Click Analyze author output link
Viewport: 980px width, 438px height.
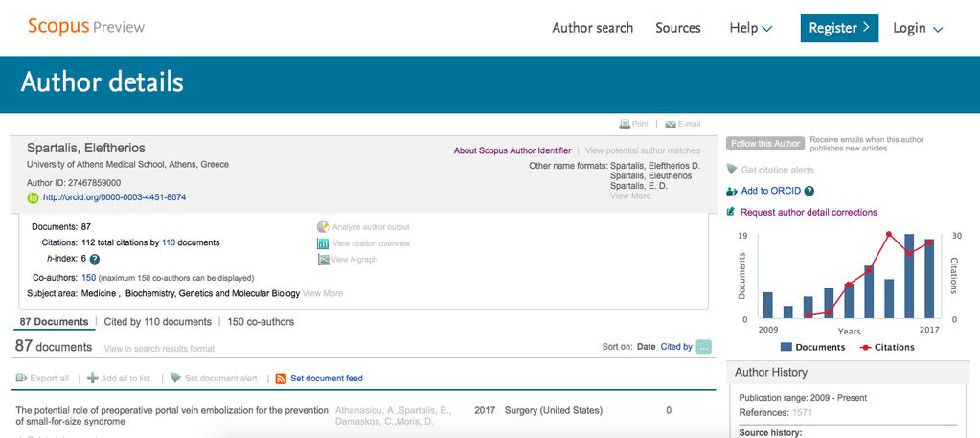coord(371,227)
